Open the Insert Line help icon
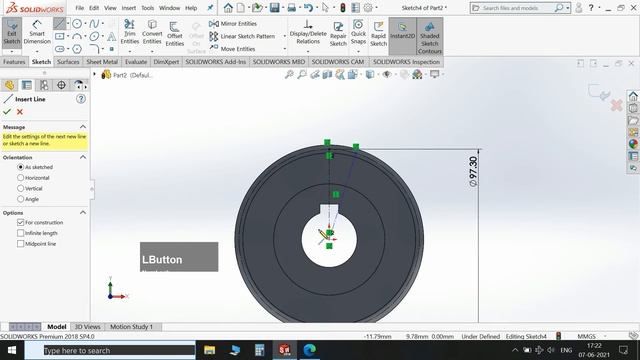 (81, 99)
